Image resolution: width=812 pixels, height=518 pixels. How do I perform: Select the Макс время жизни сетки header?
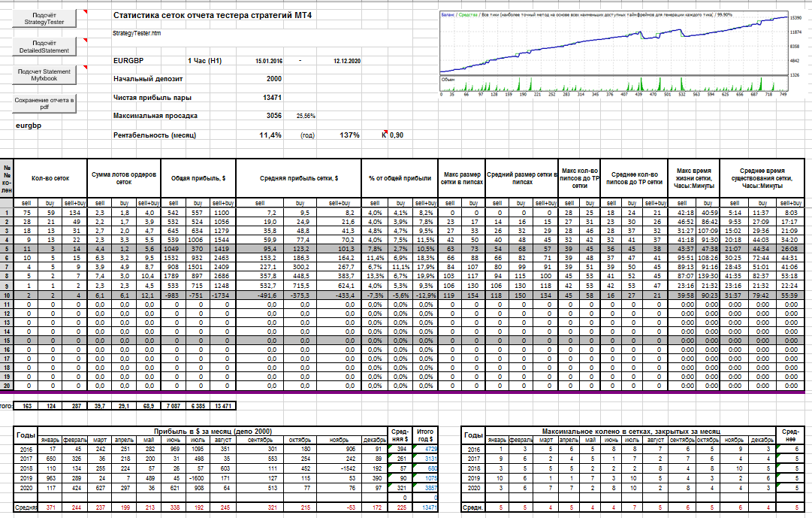point(694,178)
